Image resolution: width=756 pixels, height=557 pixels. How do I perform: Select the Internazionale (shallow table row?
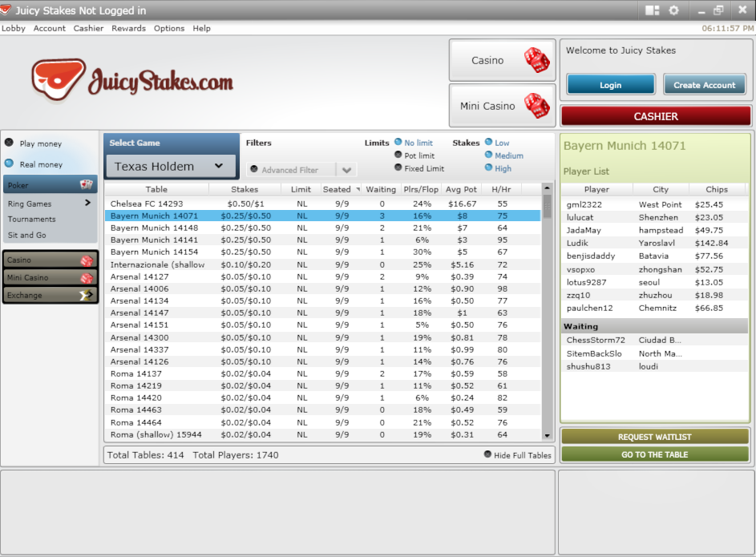click(x=322, y=264)
